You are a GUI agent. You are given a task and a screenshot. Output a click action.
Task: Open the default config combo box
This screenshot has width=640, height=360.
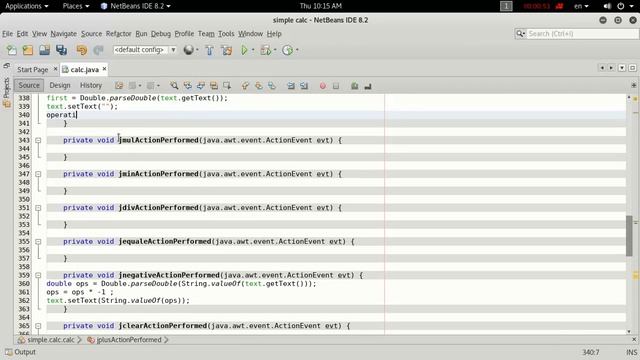coord(145,50)
